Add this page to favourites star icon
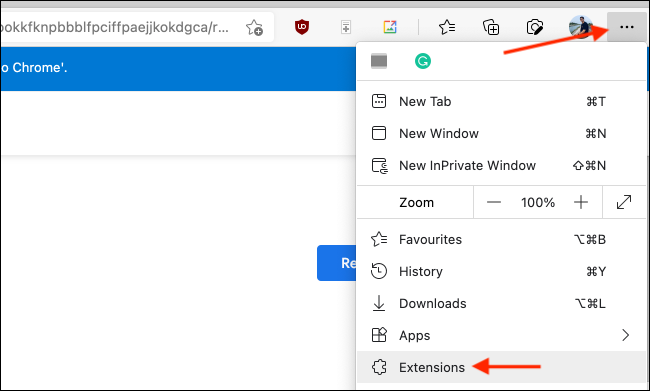 [x=254, y=28]
